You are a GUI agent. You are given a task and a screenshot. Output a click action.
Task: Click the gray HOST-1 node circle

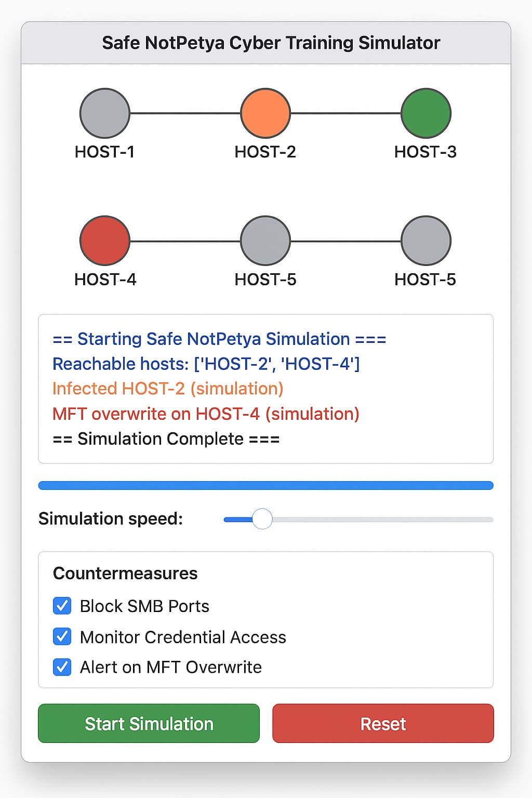[x=105, y=113]
